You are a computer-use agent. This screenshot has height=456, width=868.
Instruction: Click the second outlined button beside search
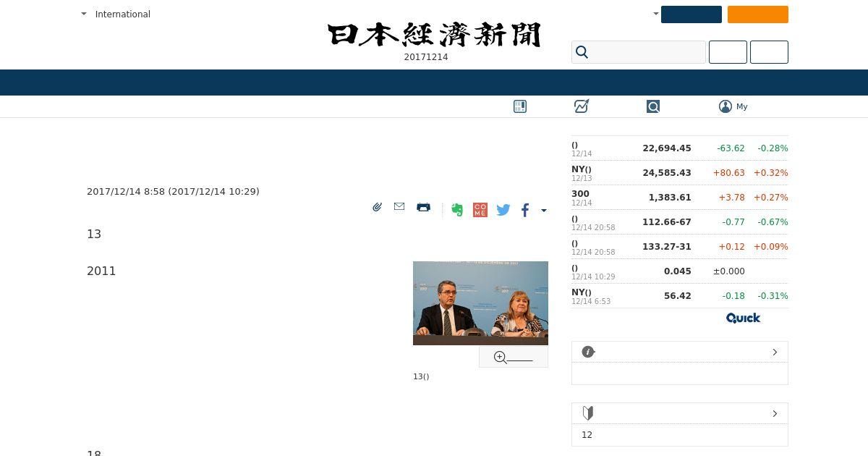coord(769,52)
